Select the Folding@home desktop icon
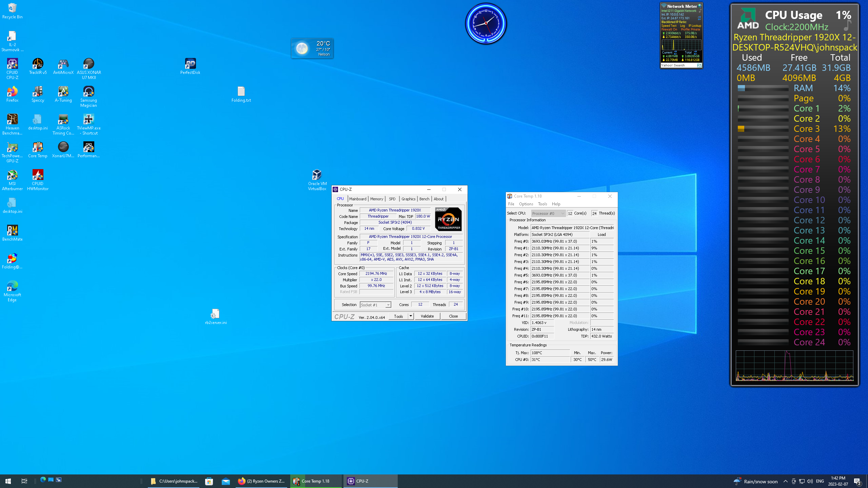The width and height of the screenshot is (868, 488). 12,261
